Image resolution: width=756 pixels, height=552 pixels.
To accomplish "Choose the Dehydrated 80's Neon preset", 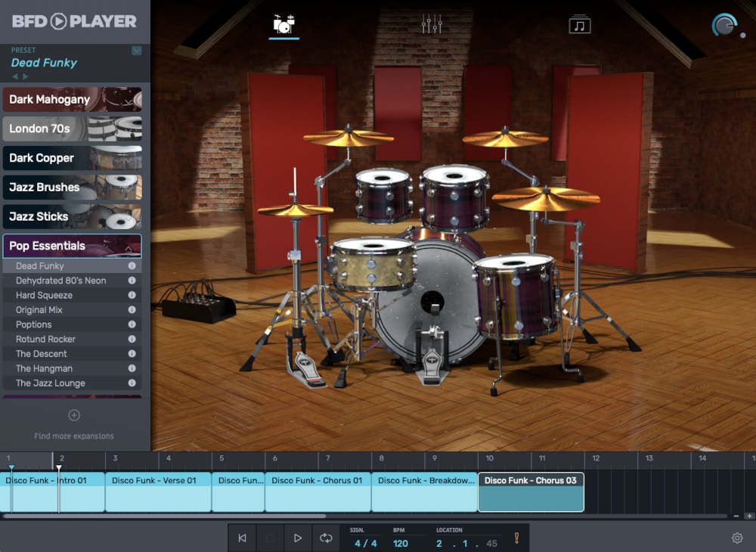I will tap(61, 281).
